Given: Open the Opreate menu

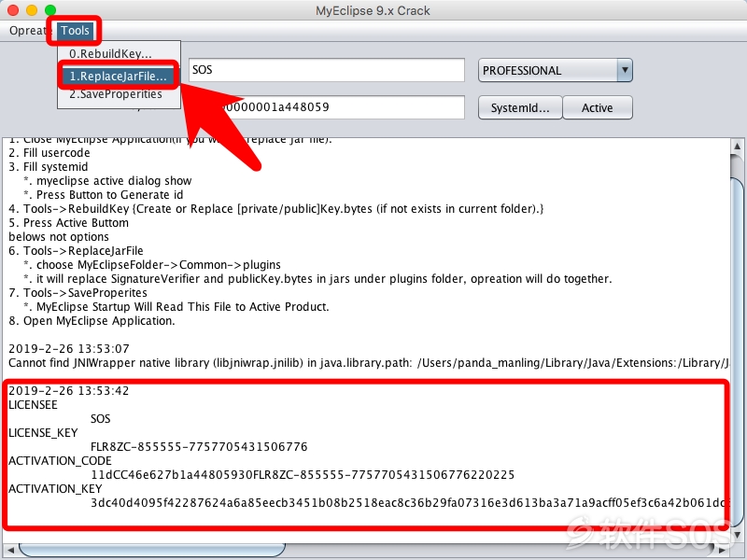Looking at the screenshot, I should coord(29,31).
